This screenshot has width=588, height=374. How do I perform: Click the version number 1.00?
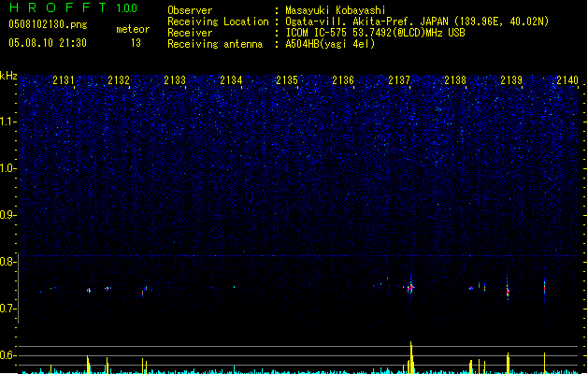127,8
